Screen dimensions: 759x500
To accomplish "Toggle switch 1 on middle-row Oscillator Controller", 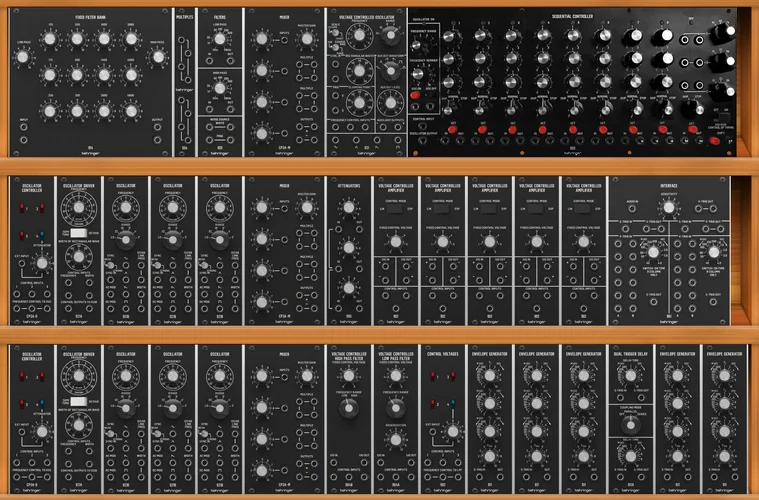I will click(x=21, y=209).
